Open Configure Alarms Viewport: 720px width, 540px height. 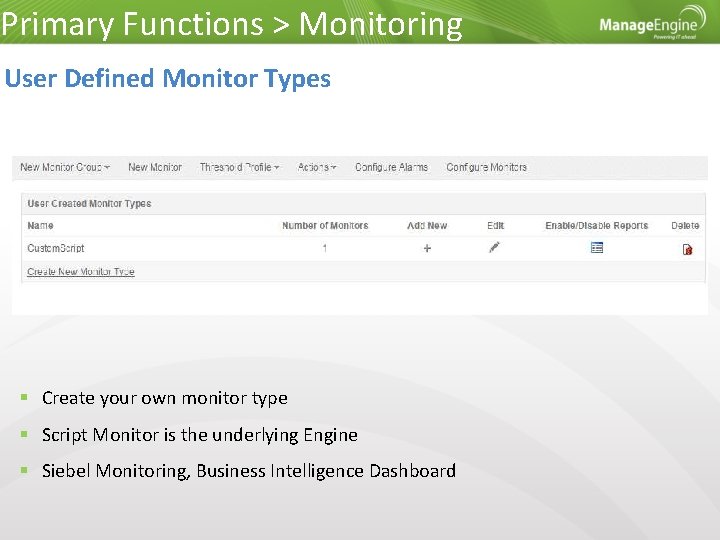tap(391, 167)
